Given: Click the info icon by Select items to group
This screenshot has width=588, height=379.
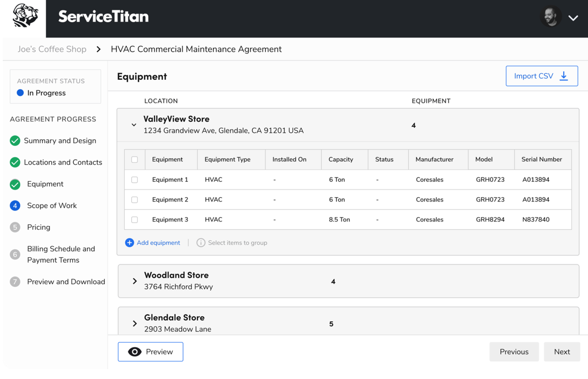Looking at the screenshot, I should tap(201, 243).
